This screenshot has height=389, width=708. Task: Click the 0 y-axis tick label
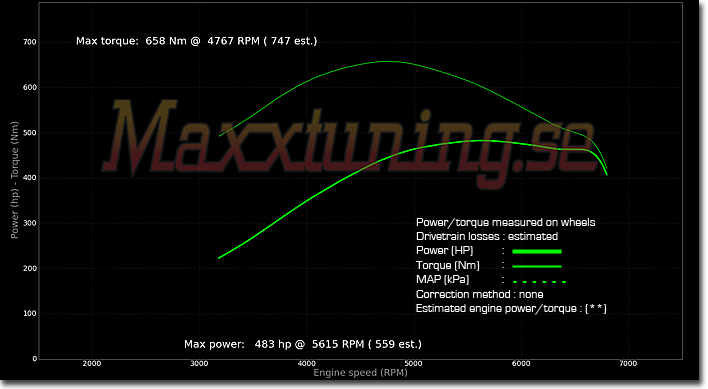[34, 359]
